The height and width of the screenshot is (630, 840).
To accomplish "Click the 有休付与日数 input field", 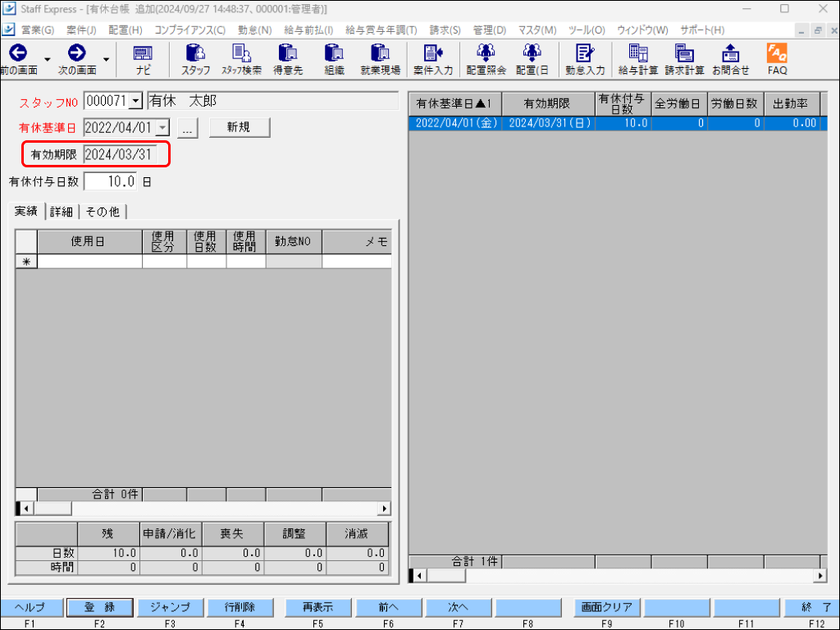I will (x=111, y=181).
